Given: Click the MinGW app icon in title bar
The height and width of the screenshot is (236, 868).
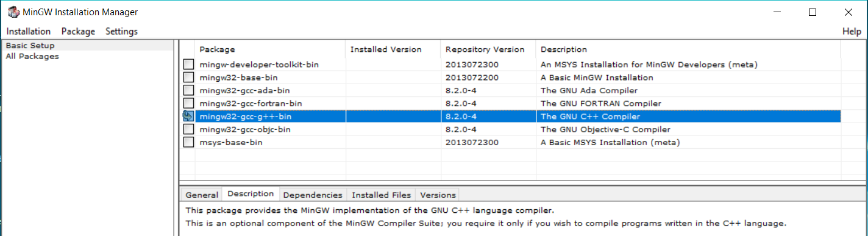Looking at the screenshot, I should (12, 12).
